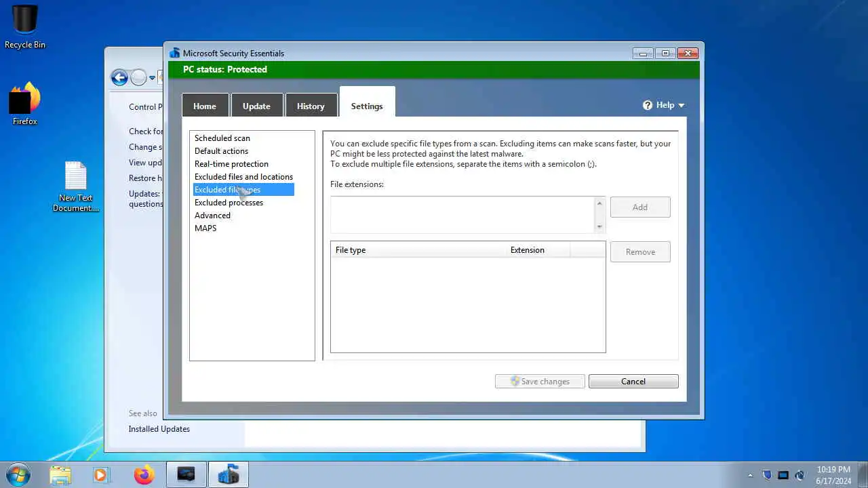Click the Add button
This screenshot has width=868, height=488.
(640, 207)
